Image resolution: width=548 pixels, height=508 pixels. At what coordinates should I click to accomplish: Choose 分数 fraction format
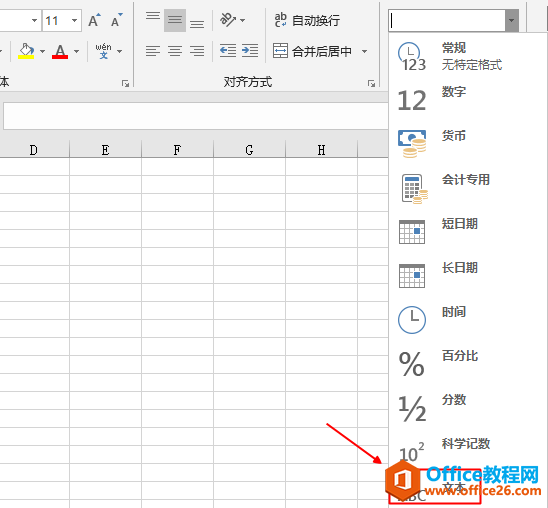468,408
